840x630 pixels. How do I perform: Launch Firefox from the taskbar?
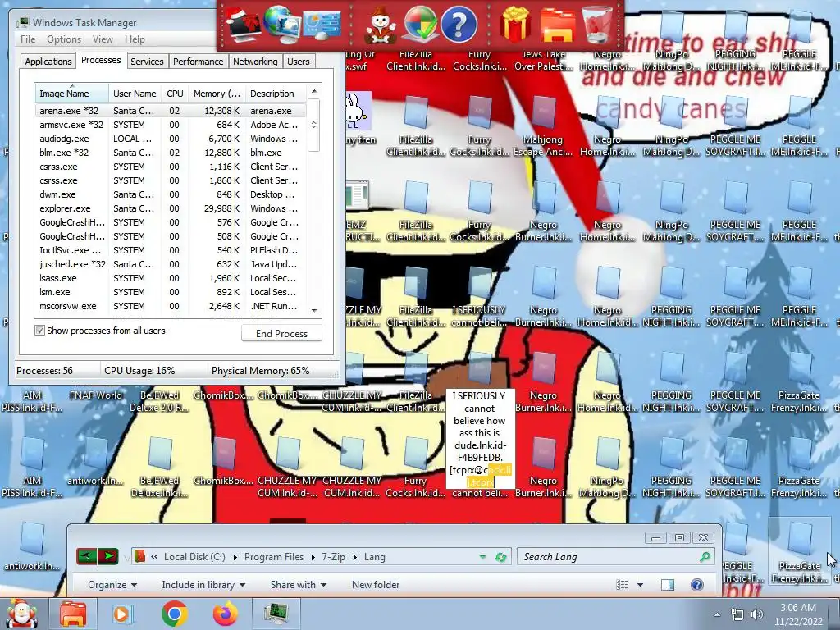pyautogui.click(x=225, y=614)
